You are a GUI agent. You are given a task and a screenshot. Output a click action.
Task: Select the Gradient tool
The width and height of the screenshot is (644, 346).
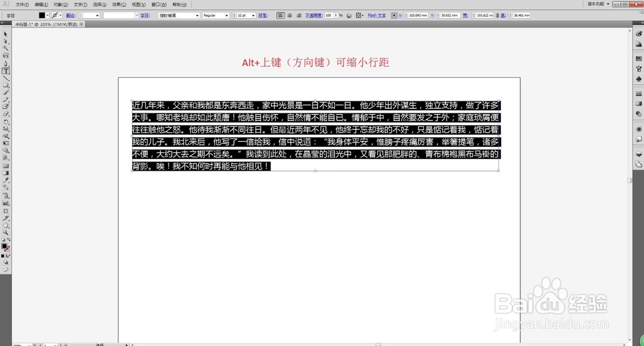(5, 173)
